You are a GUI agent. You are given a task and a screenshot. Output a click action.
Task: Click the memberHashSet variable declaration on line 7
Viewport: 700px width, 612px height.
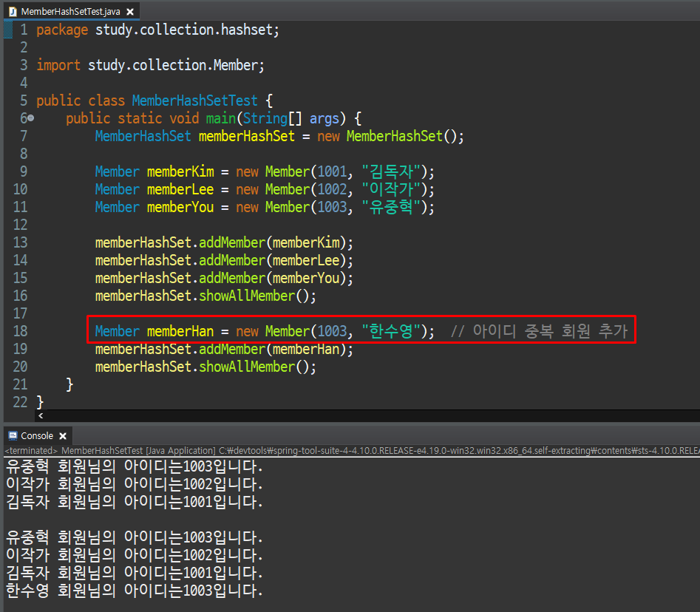click(x=246, y=136)
